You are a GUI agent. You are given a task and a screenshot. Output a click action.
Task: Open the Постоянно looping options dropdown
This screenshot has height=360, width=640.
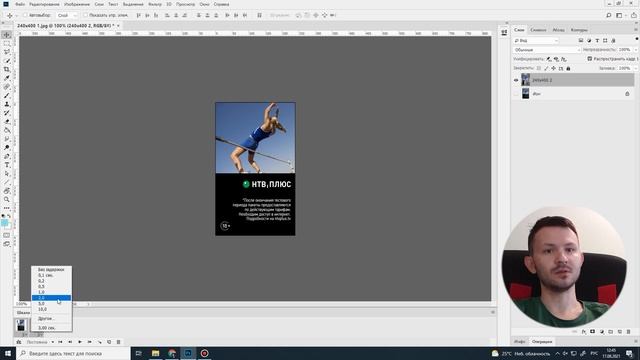(40, 342)
